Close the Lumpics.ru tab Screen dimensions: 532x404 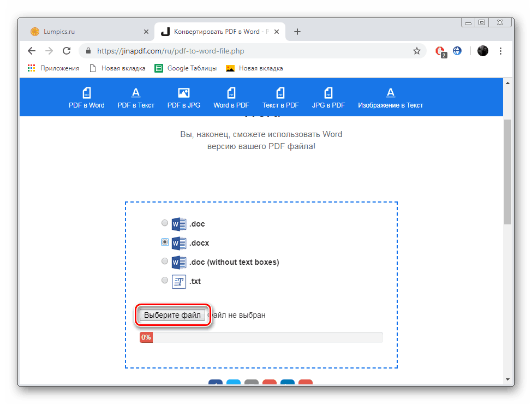146,32
